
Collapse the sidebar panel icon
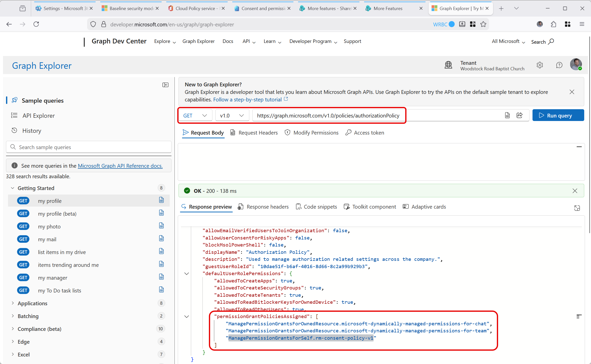pos(165,85)
